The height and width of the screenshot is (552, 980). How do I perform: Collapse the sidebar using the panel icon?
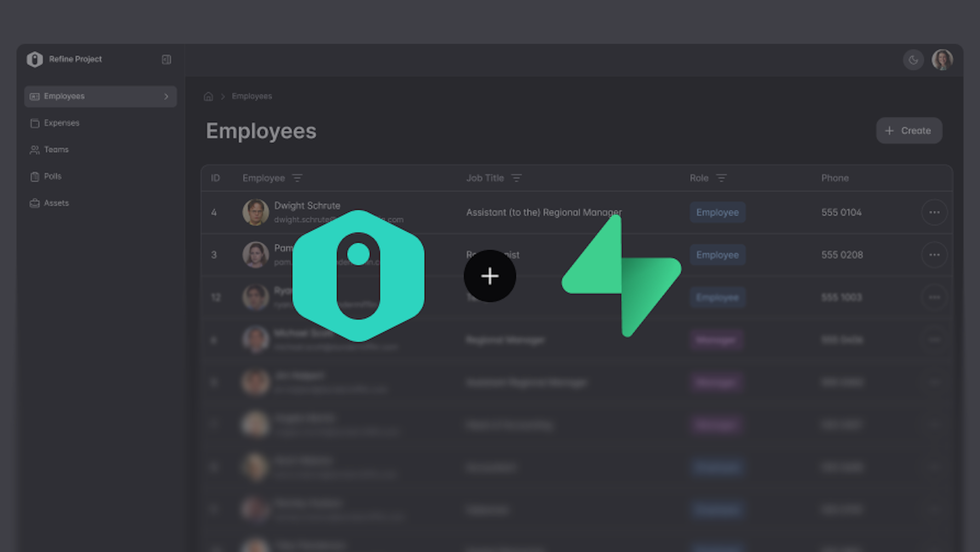coord(167,59)
